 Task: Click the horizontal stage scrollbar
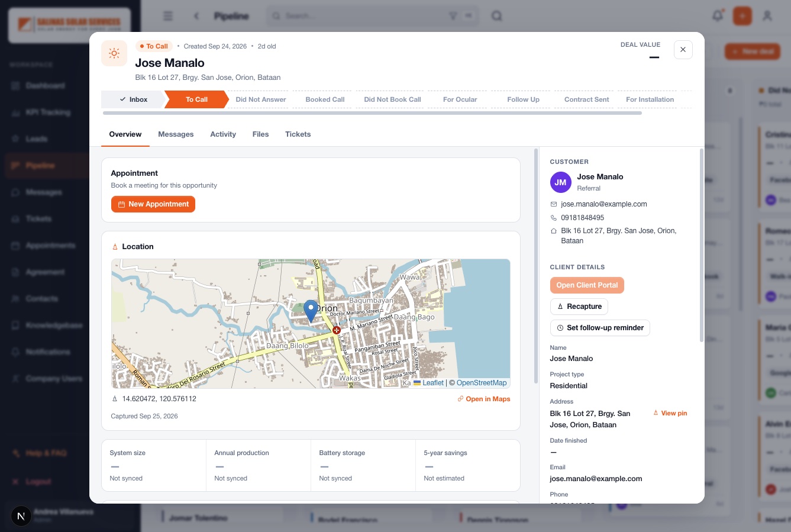click(x=372, y=113)
